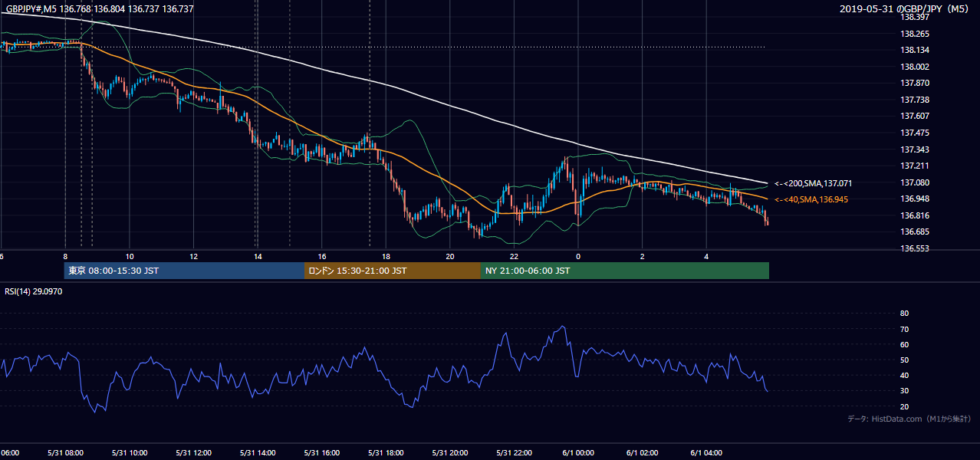Viewport: 980px width, 460px height.
Task: Click the 6/1 00:00 time label
Action: [x=579, y=453]
